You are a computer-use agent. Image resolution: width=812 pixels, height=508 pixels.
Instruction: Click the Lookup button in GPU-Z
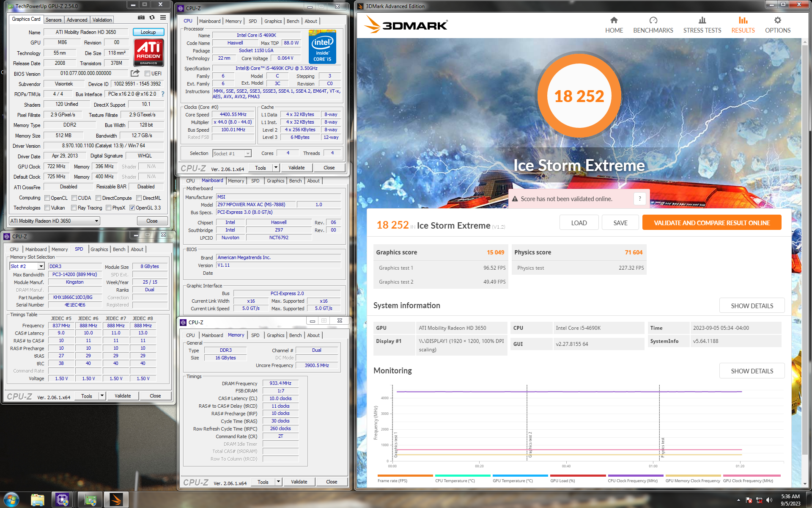pyautogui.click(x=148, y=32)
